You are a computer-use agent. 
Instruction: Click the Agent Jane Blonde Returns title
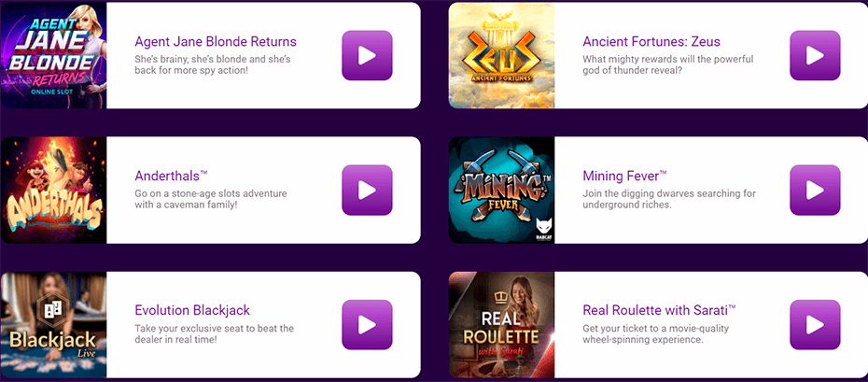pyautogui.click(x=216, y=41)
